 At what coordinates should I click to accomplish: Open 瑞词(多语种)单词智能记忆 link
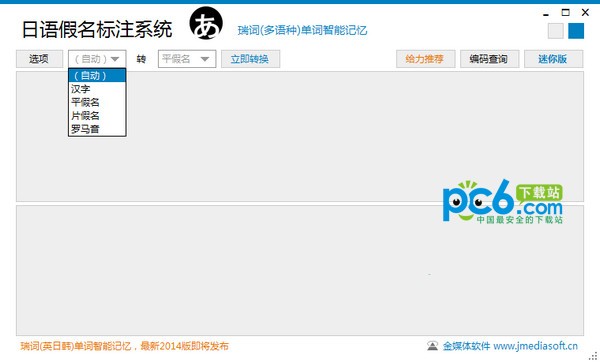302,30
